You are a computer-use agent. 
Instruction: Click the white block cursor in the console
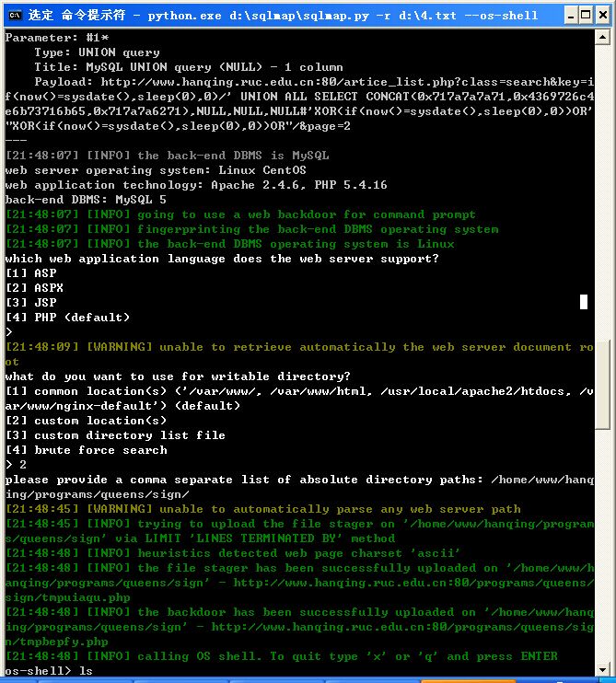[x=584, y=302]
